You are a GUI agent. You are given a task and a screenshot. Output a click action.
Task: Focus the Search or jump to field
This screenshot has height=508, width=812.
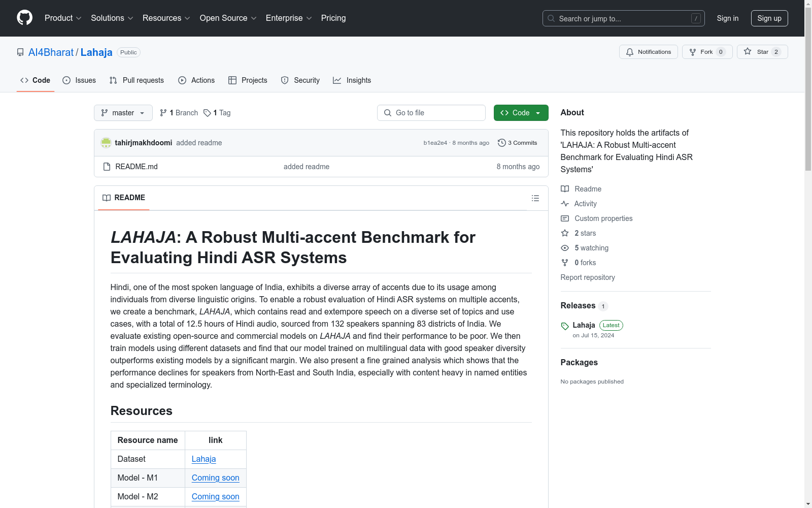[x=624, y=18]
